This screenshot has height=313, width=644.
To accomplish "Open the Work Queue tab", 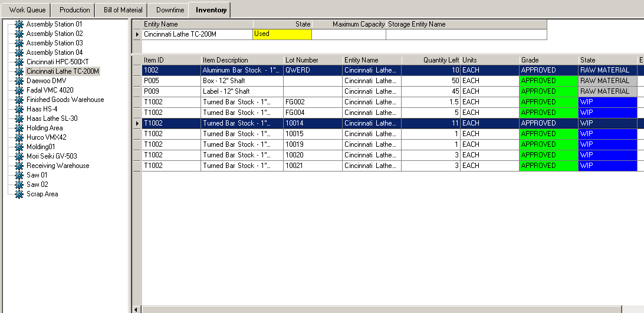I will click(x=27, y=10).
